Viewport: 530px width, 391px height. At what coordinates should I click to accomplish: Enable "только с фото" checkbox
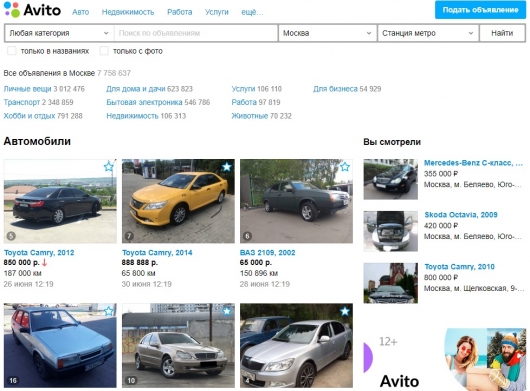pyautogui.click(x=104, y=51)
